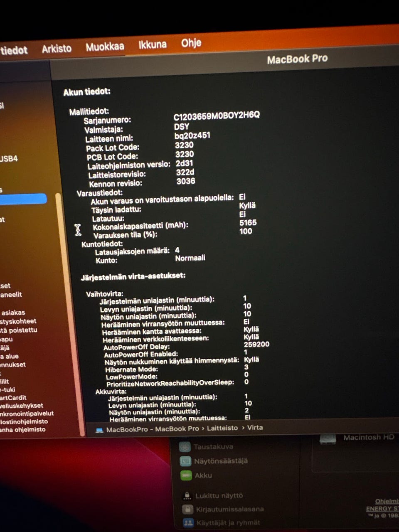
Task: Open Näytönsäästäjä in the System Settings window
Action: coord(221,461)
